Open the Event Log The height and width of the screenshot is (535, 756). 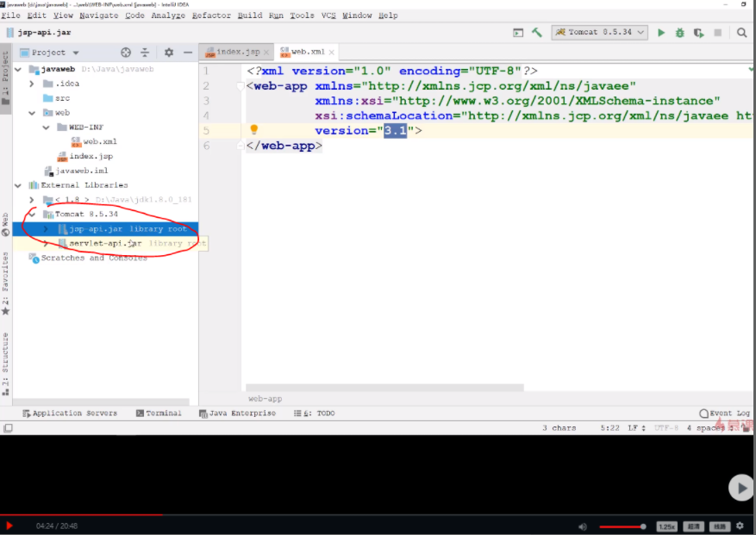click(725, 413)
